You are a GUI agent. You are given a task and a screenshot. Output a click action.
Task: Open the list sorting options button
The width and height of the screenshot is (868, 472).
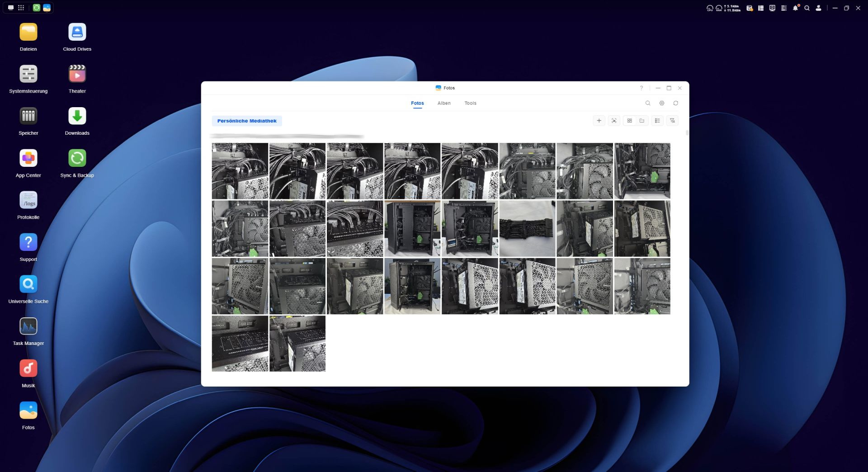pyautogui.click(x=657, y=121)
